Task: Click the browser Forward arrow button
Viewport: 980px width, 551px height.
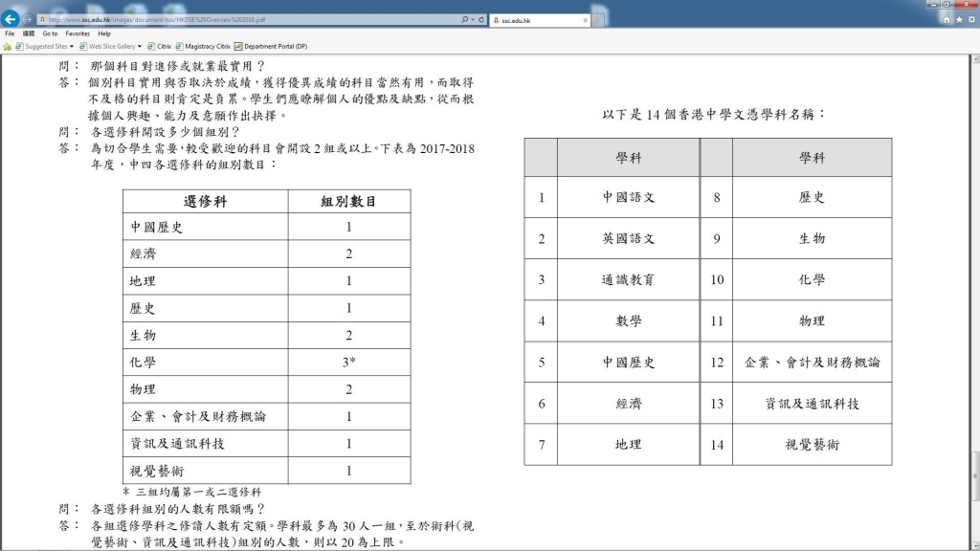Action: click(x=28, y=19)
